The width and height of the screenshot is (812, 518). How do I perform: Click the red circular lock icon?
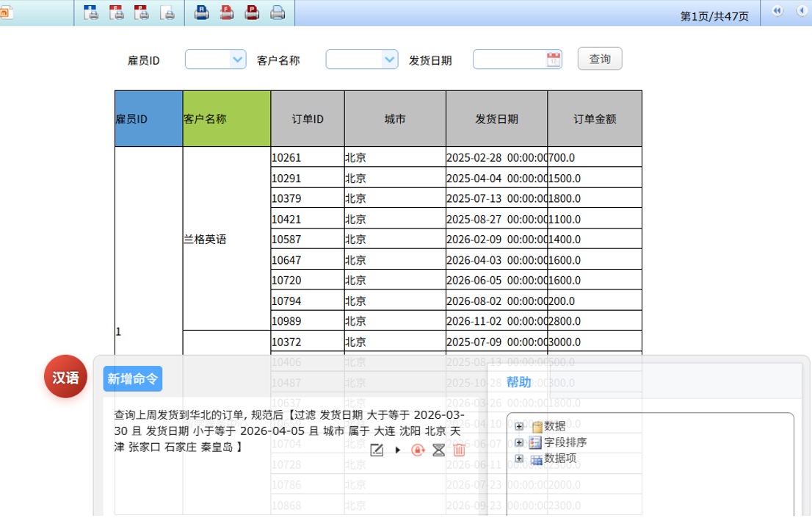pyautogui.click(x=418, y=450)
